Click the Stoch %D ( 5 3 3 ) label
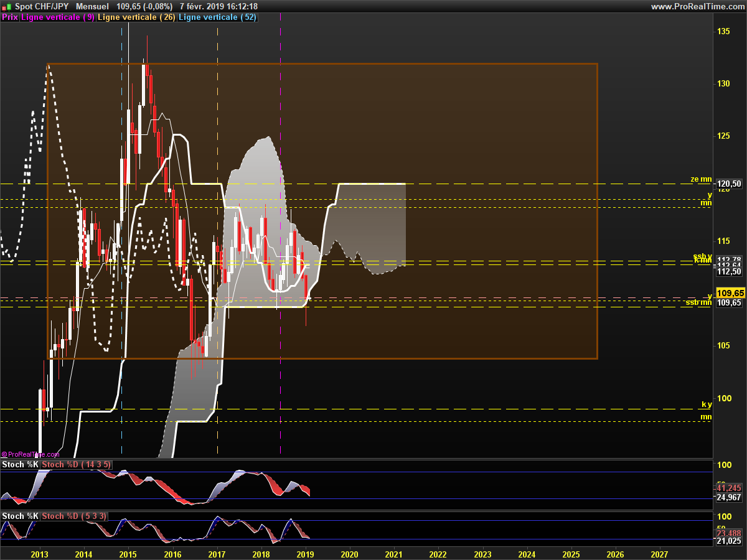This screenshot has height=560, width=747. (x=75, y=516)
